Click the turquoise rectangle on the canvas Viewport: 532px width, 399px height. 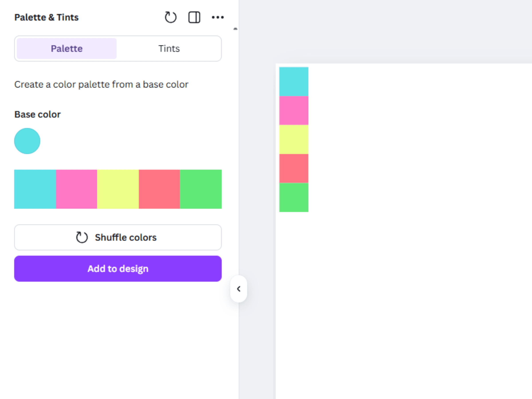tap(294, 82)
